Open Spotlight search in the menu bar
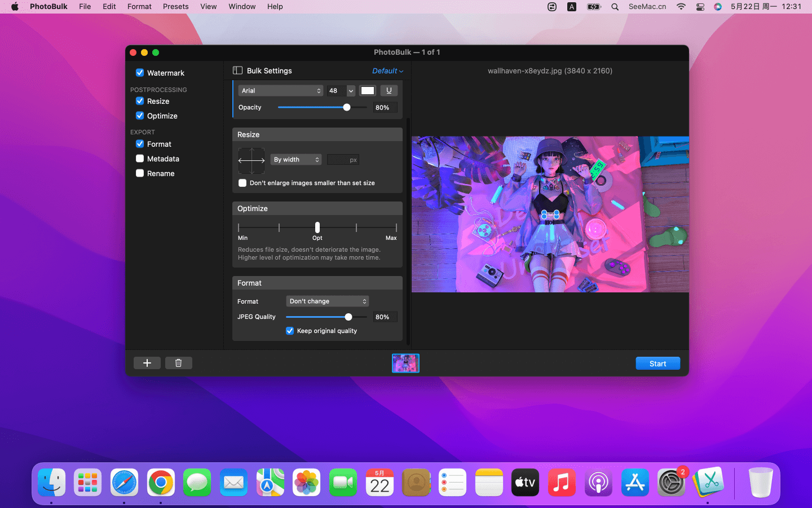Image resolution: width=812 pixels, height=508 pixels. (615, 7)
